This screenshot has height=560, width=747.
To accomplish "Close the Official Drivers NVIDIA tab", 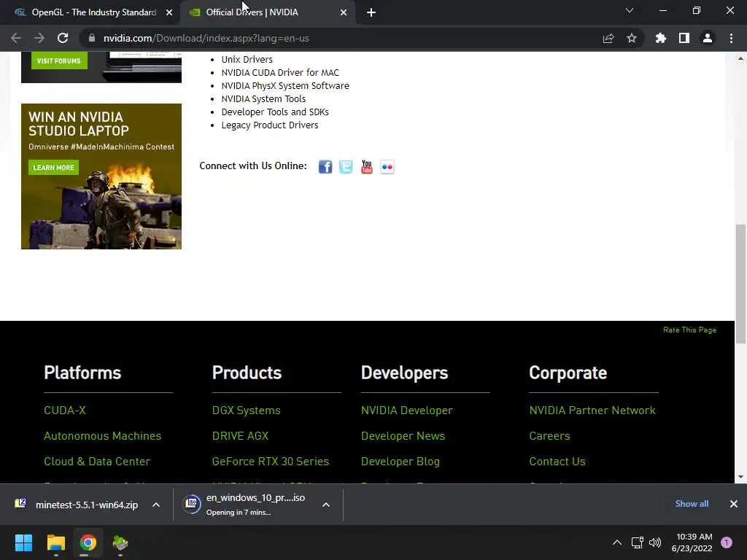I will tap(344, 12).
